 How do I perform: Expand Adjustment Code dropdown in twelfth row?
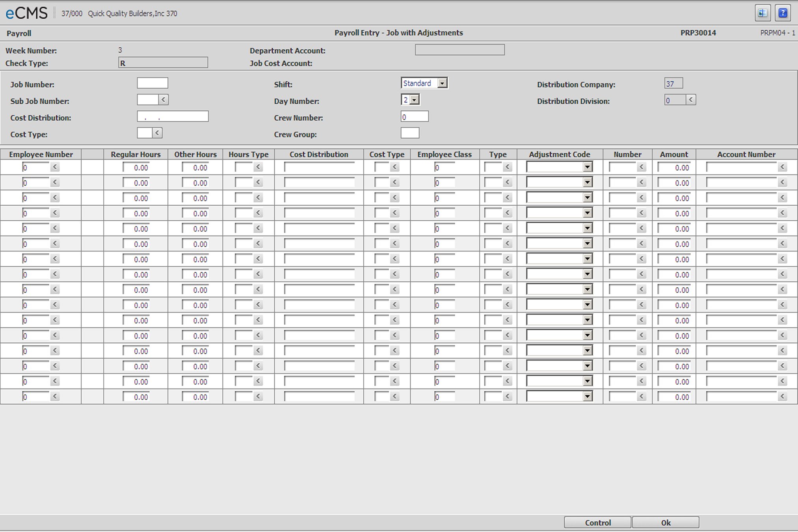[587, 336]
